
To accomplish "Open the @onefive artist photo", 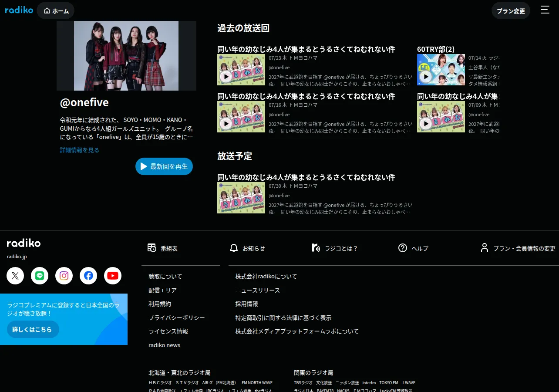I will pos(126,56).
